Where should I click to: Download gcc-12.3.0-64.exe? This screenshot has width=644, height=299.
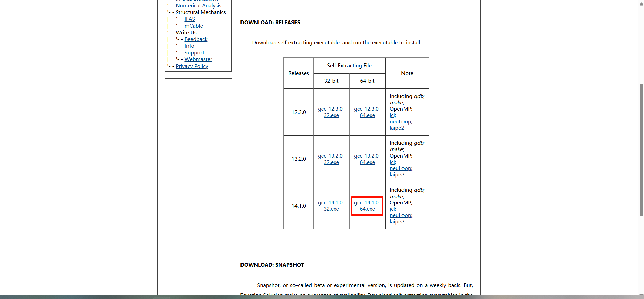pyautogui.click(x=367, y=112)
